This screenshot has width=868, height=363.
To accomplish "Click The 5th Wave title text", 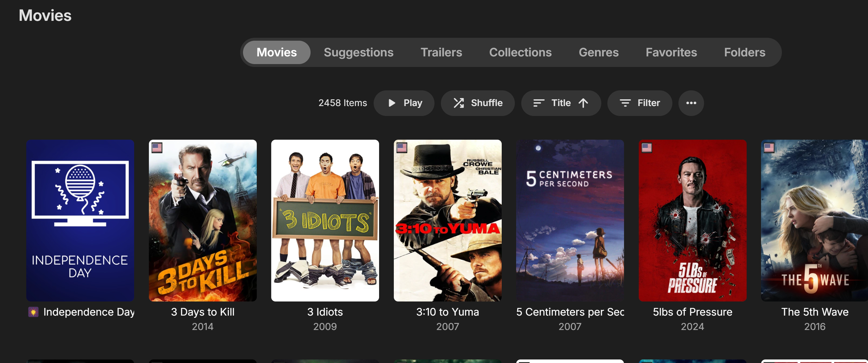I will 815,312.
